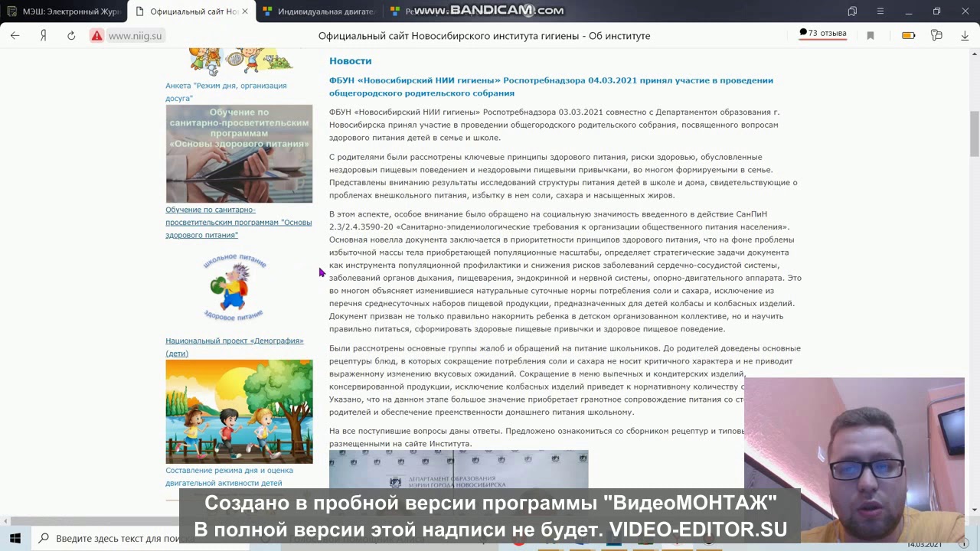Click the vertical scrollbar thumb
Screen dimensions: 980x551
point(975,134)
